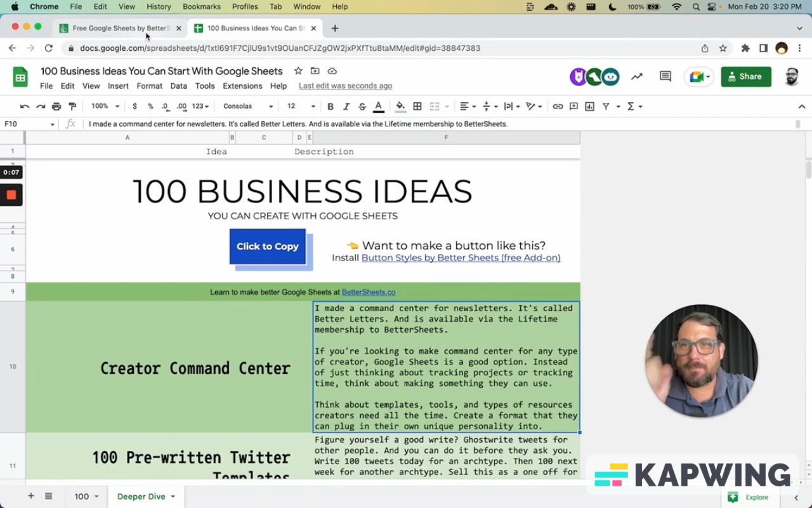812x508 pixels.
Task: Click the cloud document status icon
Action: (x=332, y=71)
